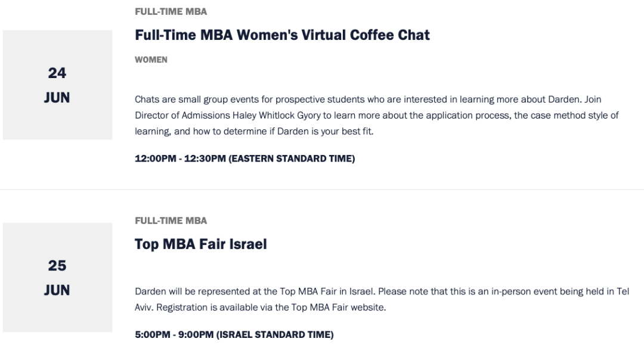Select the WOMEN category tag
Viewport: 644px width, 351px height.
click(151, 60)
